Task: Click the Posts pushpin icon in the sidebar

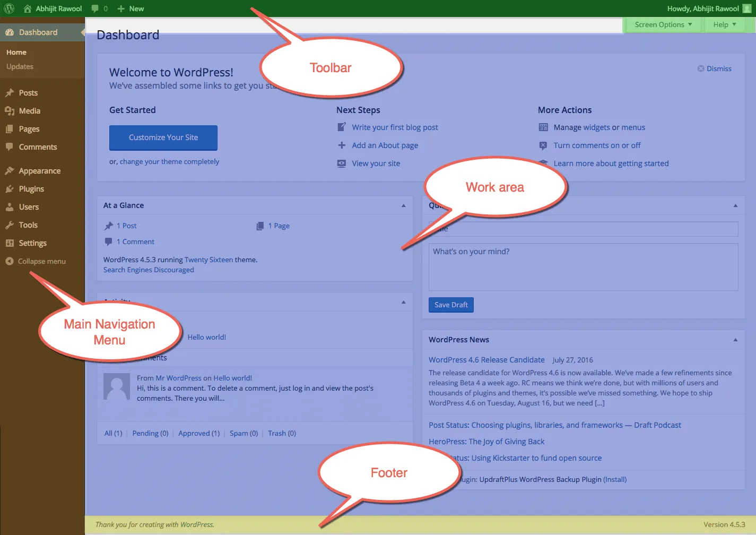Action: coord(10,93)
